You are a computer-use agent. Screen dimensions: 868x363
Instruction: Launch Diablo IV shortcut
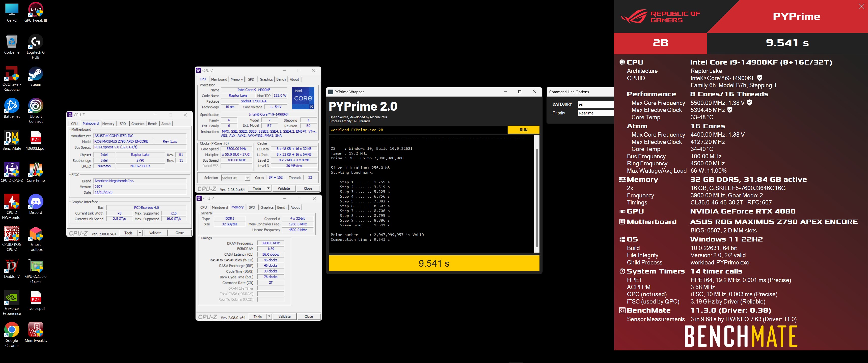(x=12, y=268)
